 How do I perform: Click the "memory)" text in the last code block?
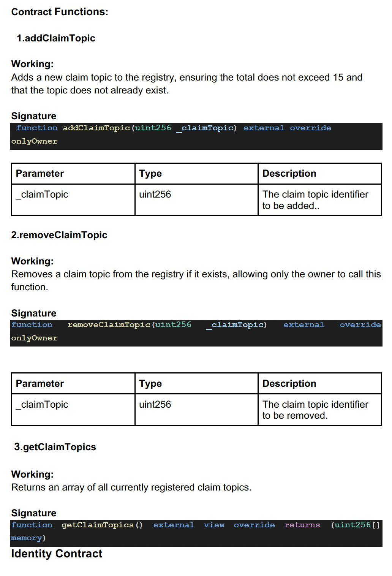tap(28, 538)
